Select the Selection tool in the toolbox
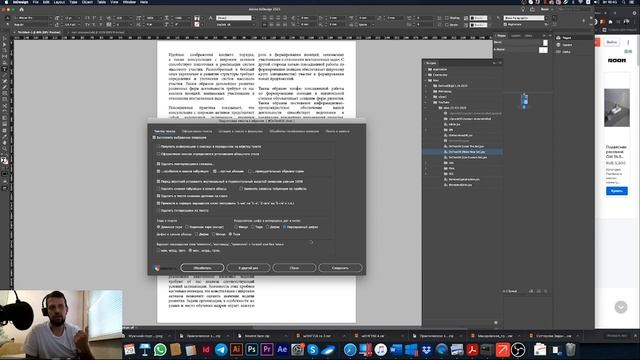Viewport: 640px width, 360px height. 4,39
